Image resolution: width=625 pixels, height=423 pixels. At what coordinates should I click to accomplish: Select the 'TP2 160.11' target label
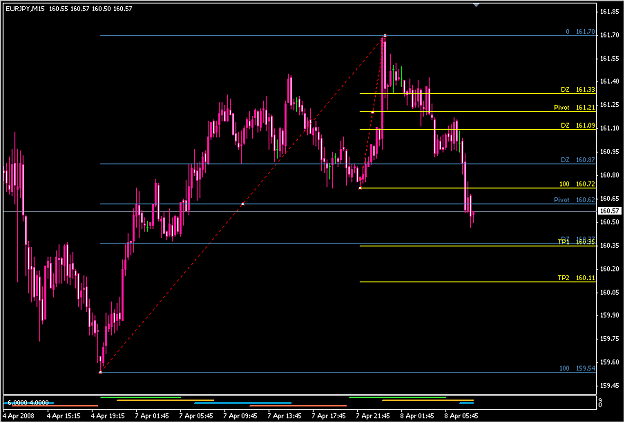576,278
